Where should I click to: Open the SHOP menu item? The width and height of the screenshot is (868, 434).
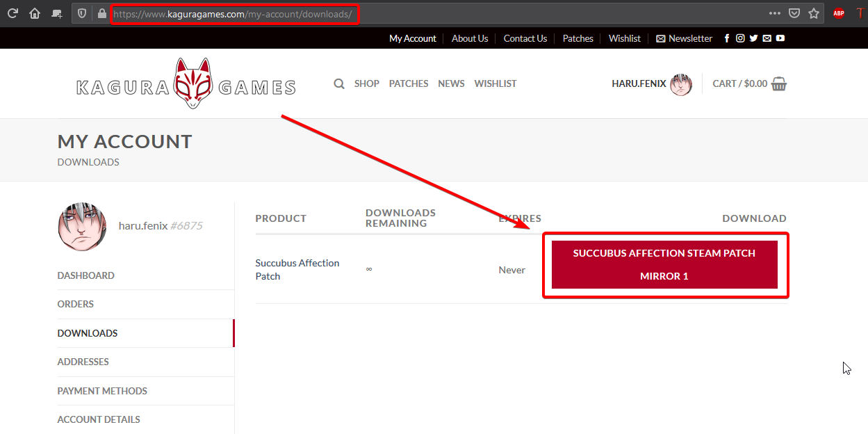(x=367, y=83)
